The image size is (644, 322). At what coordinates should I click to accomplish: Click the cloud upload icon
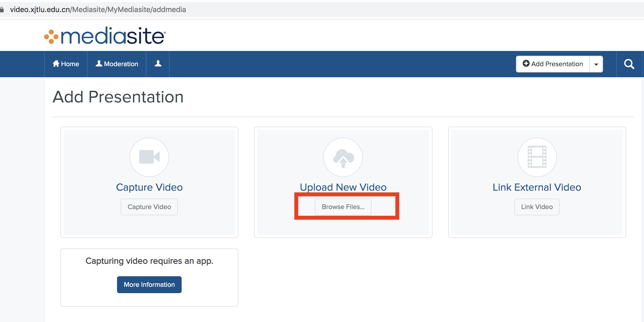343,157
